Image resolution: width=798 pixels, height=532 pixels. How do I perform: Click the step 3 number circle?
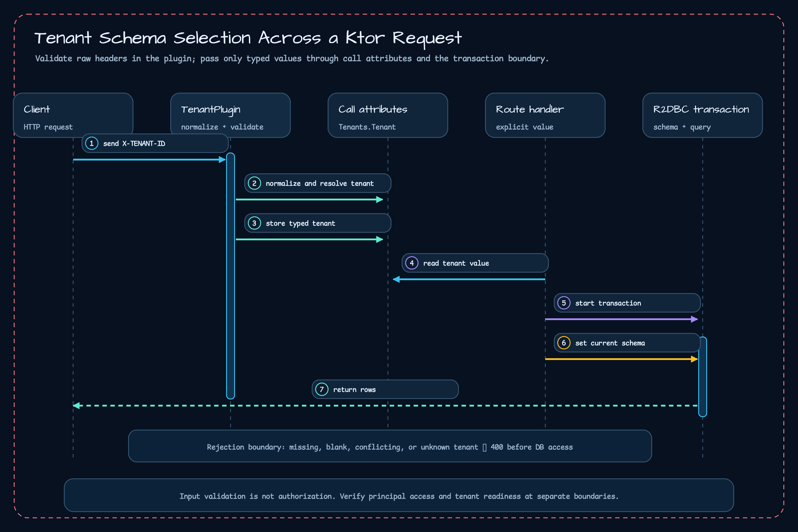(254, 223)
